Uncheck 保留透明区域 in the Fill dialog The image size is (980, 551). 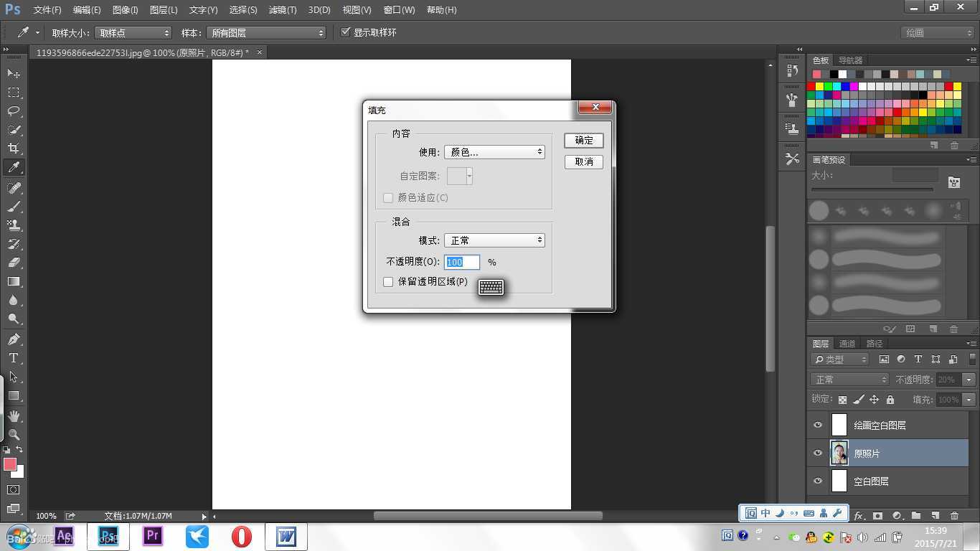coord(388,281)
